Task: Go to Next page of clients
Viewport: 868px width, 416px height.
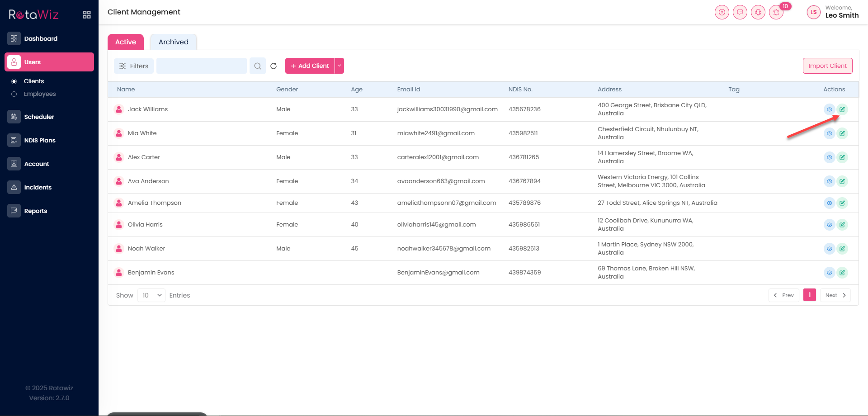Action: 835,295
